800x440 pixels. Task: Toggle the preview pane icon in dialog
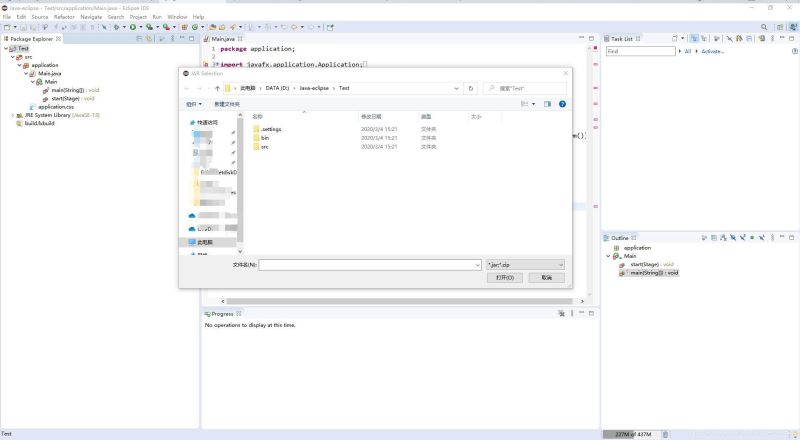click(x=547, y=103)
